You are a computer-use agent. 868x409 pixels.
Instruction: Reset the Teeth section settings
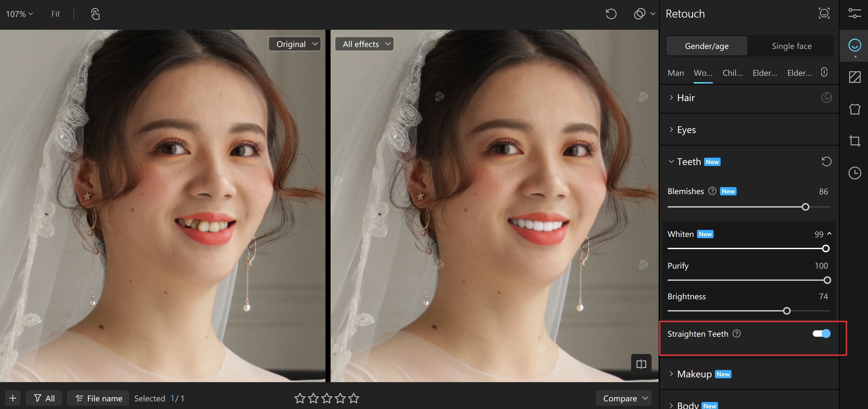[x=826, y=162]
